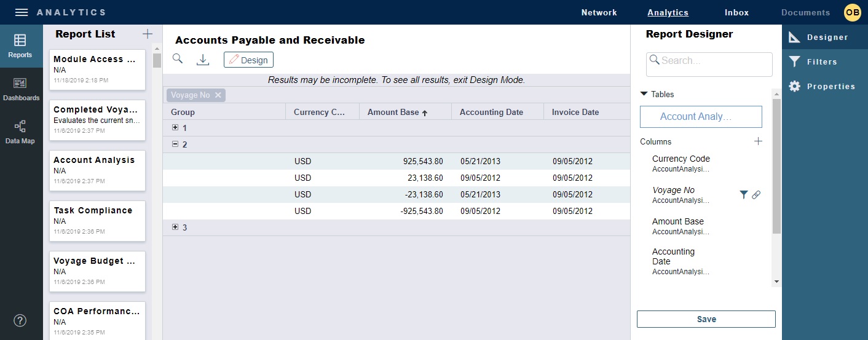Collapse group 2 row
The width and height of the screenshot is (868, 340).
(175, 144)
